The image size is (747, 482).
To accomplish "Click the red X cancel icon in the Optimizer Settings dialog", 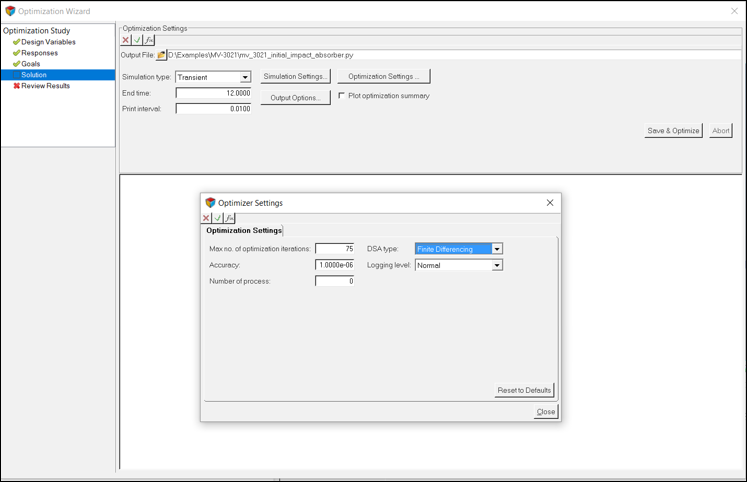I will [206, 218].
